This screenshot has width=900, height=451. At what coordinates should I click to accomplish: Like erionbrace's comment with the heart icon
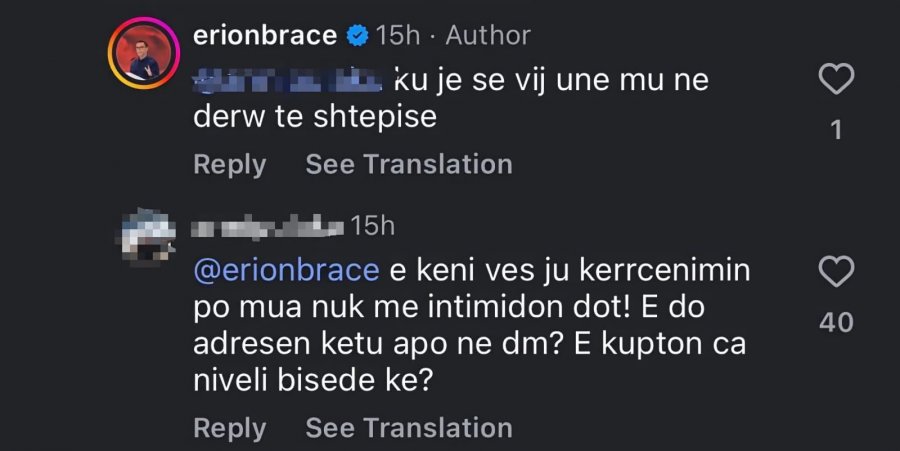(836, 79)
